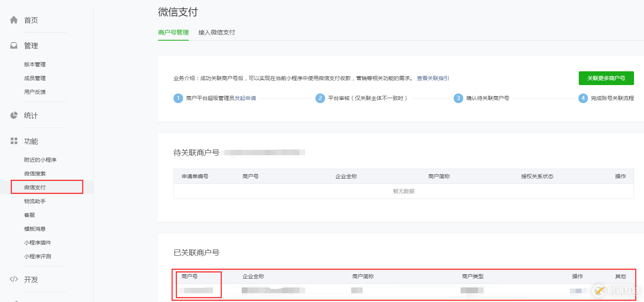Switch to the 接入微信支付 tab

217,33
